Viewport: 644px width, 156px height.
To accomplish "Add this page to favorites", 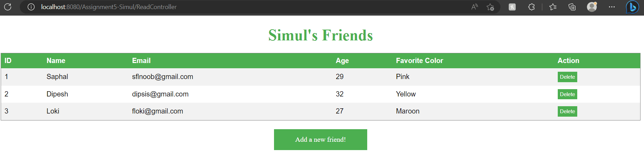I will [x=490, y=7].
